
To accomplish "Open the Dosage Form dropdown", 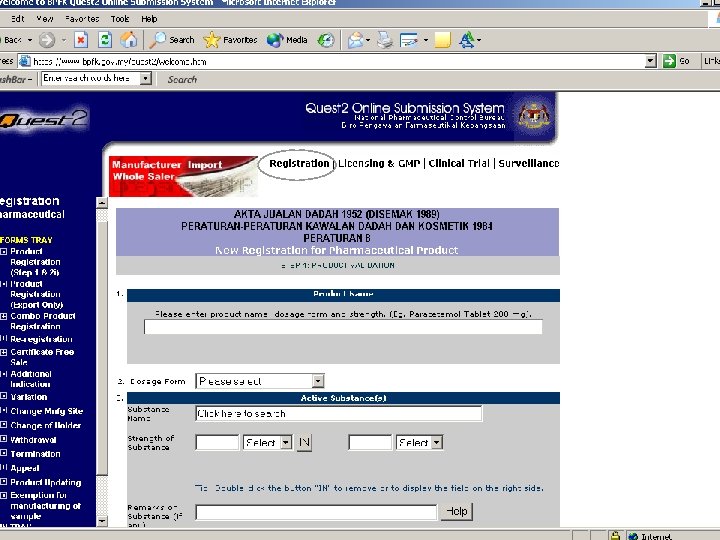I will (x=260, y=381).
